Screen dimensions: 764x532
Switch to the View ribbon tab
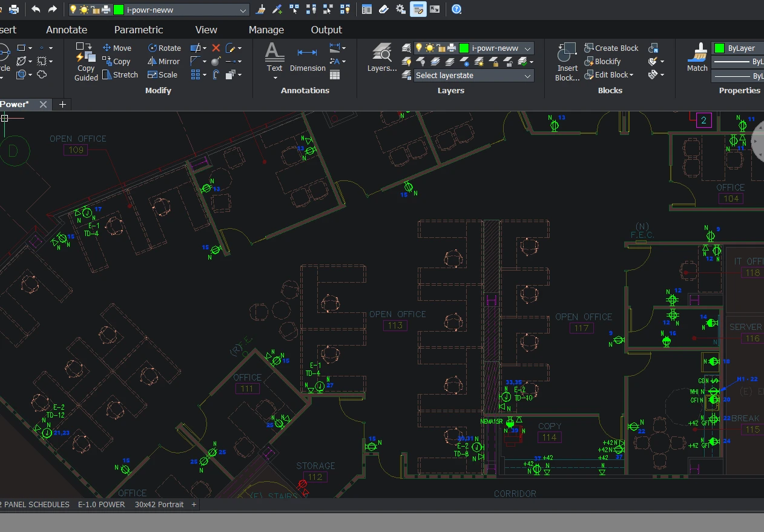[x=206, y=30]
